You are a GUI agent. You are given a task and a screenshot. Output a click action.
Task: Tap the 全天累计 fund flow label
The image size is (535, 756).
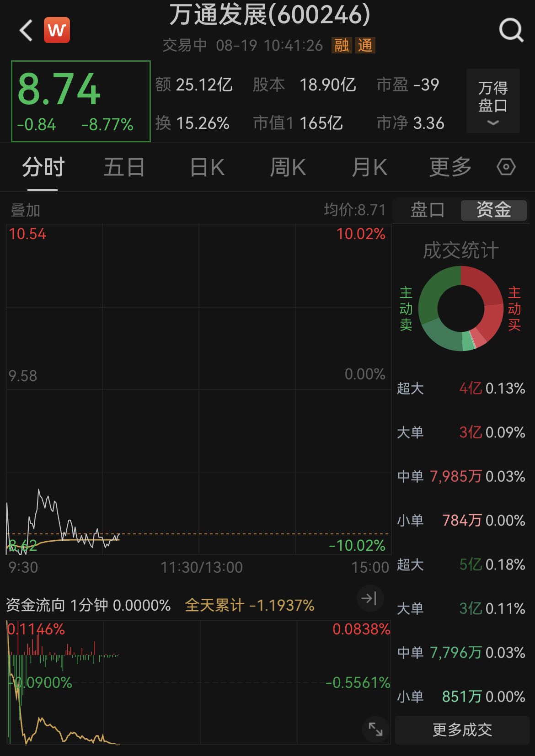click(249, 605)
